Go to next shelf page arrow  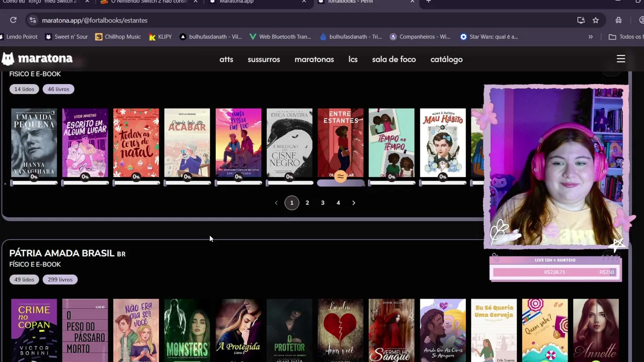(x=354, y=203)
